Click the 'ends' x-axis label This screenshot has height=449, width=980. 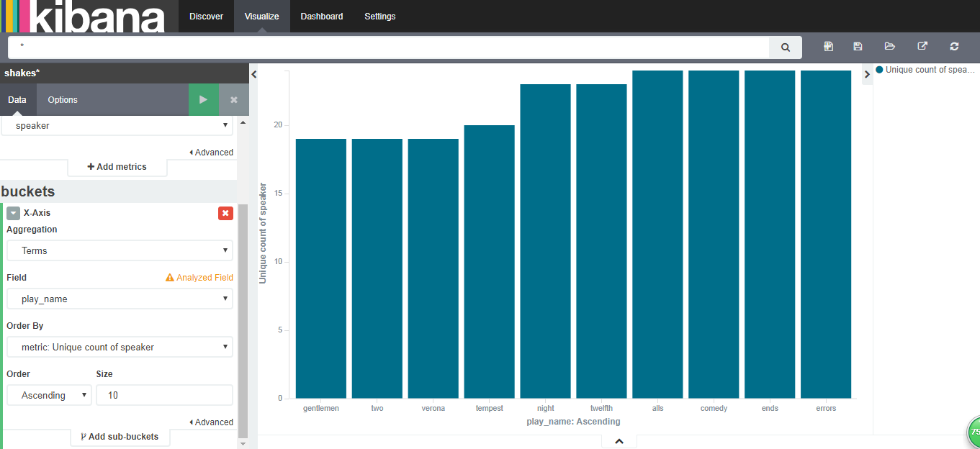tap(770, 409)
